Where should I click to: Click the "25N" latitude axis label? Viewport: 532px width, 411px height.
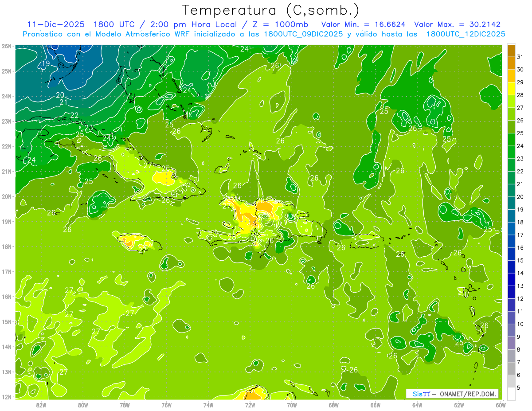6,71
